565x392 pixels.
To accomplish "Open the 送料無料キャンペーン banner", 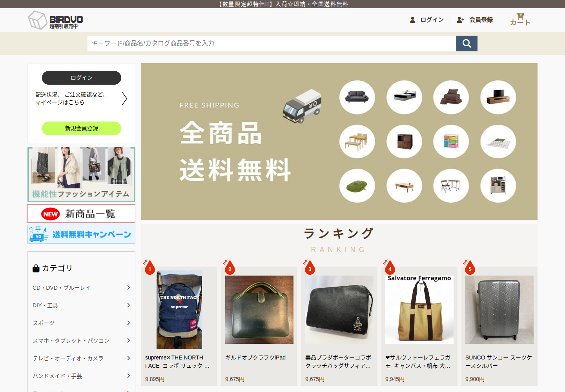I will tap(82, 234).
